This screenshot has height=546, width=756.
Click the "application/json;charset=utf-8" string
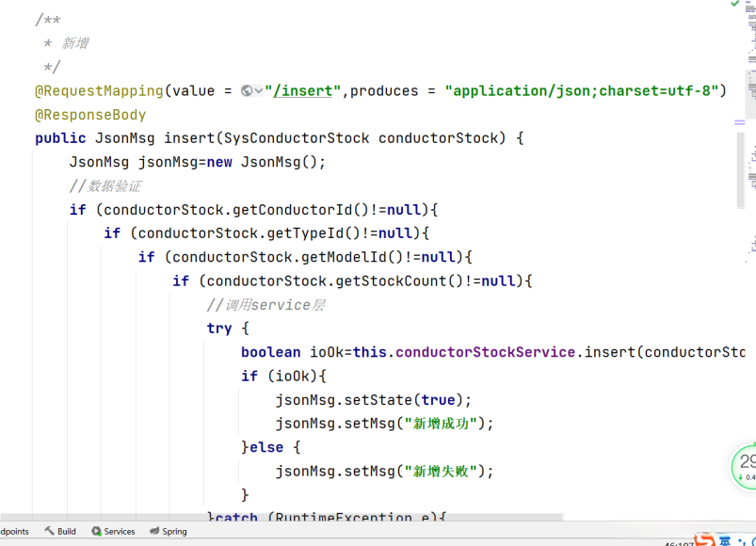point(582,90)
